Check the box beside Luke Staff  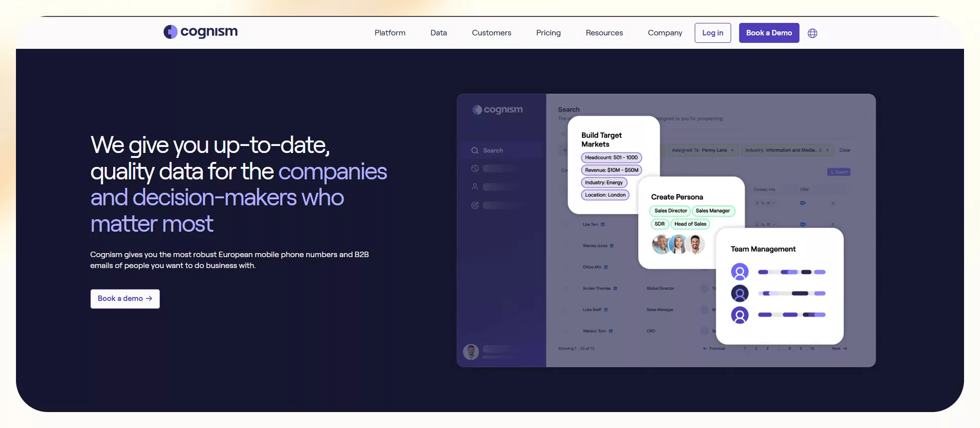coord(566,310)
